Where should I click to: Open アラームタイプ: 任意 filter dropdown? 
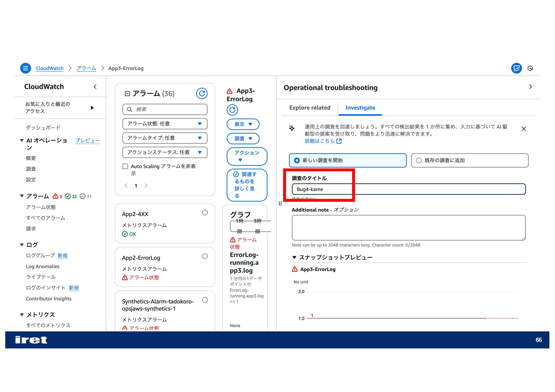click(x=165, y=138)
